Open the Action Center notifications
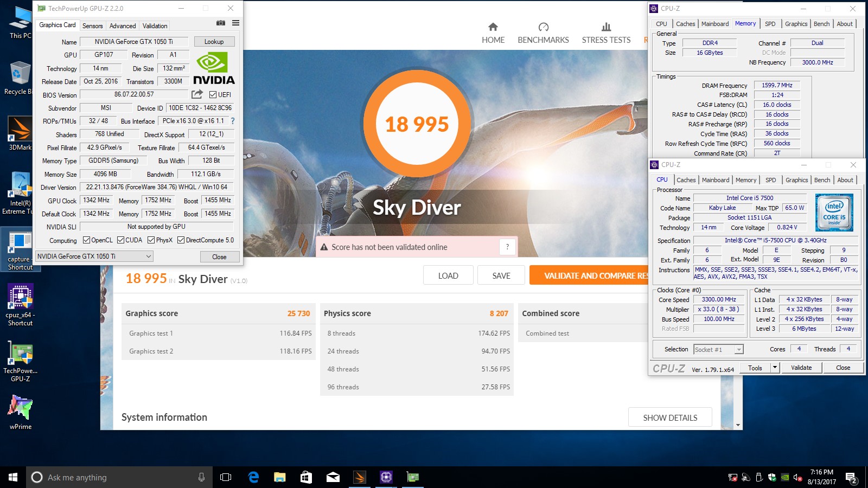 coord(851,477)
